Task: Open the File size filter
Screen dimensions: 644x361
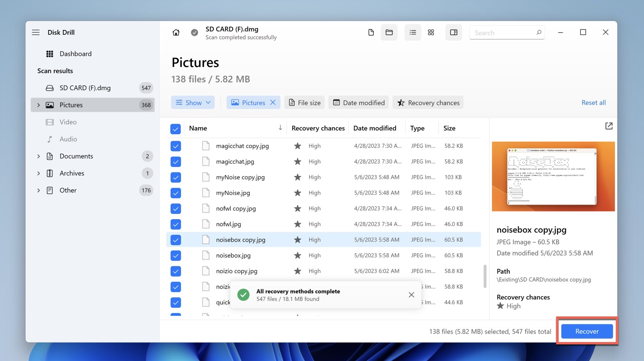Action: [304, 102]
